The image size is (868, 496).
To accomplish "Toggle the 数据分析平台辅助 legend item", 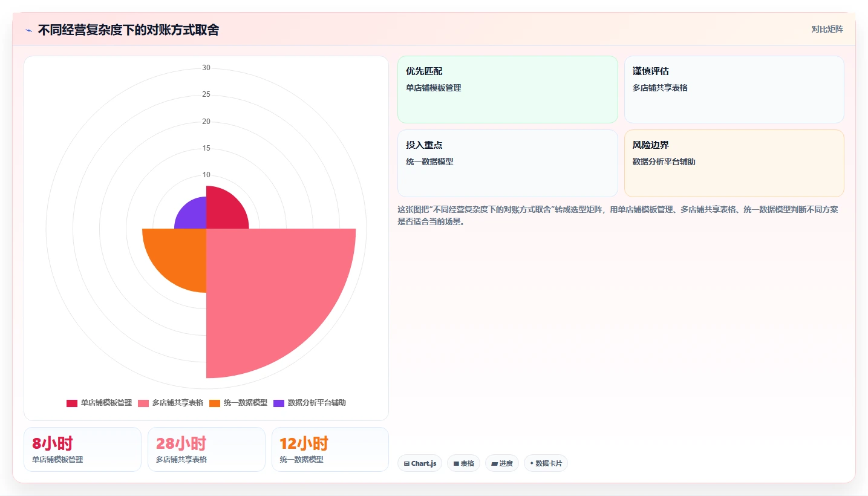I will pos(310,403).
